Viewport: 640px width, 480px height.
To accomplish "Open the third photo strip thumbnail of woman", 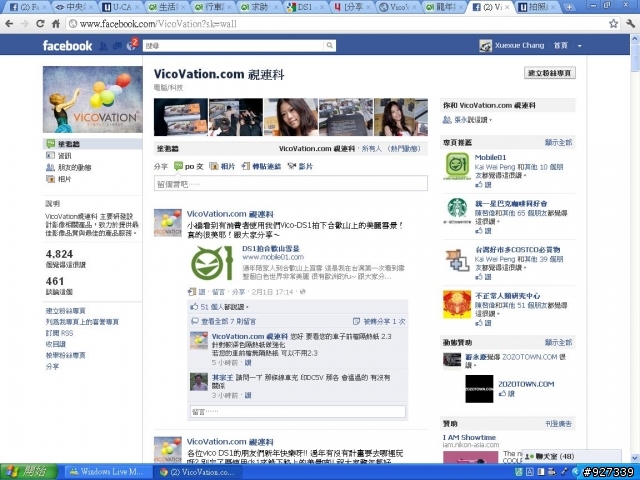I will [291, 117].
